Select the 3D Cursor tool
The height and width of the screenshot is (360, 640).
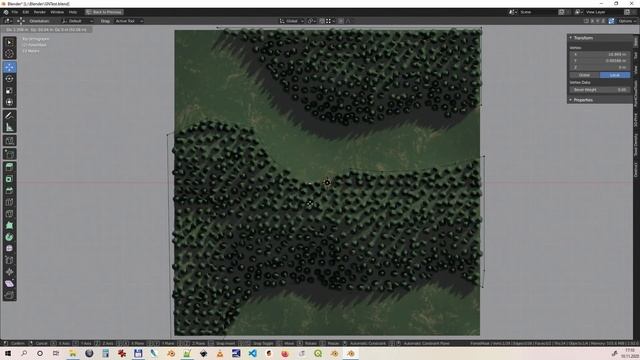tap(9, 53)
